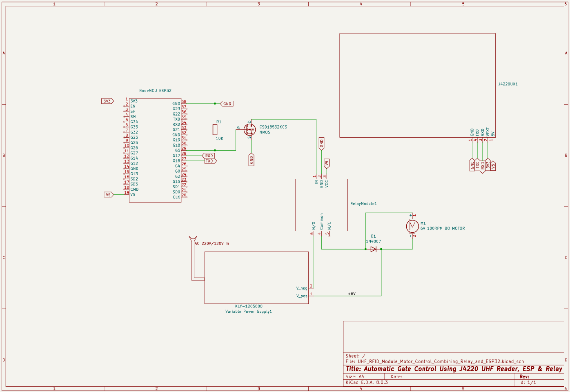Select the RelayModule1 reference text

[363, 203]
